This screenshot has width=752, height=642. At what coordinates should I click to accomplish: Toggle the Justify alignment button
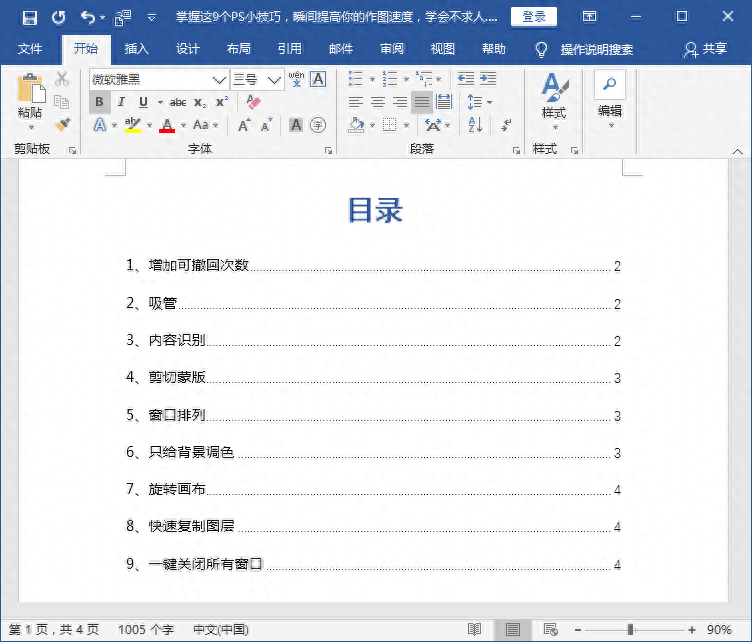click(421, 102)
